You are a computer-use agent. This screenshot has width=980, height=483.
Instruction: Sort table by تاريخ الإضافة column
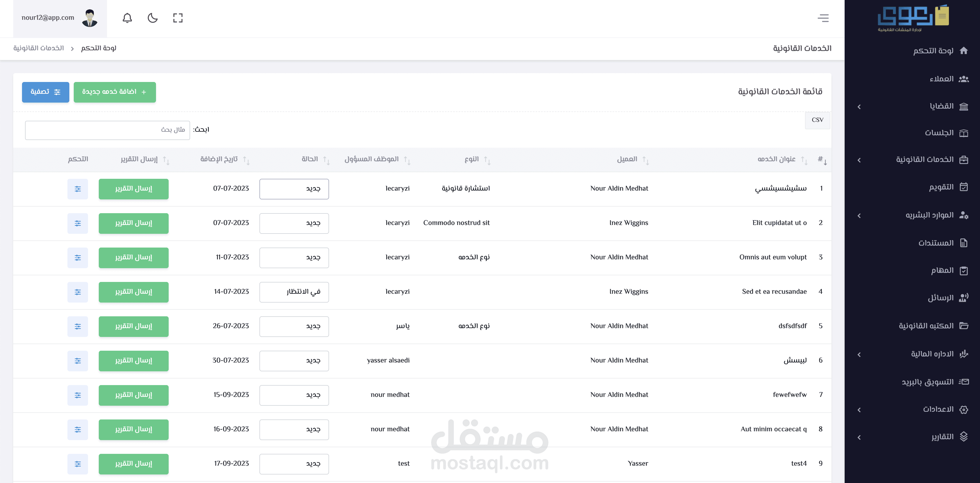click(x=219, y=159)
